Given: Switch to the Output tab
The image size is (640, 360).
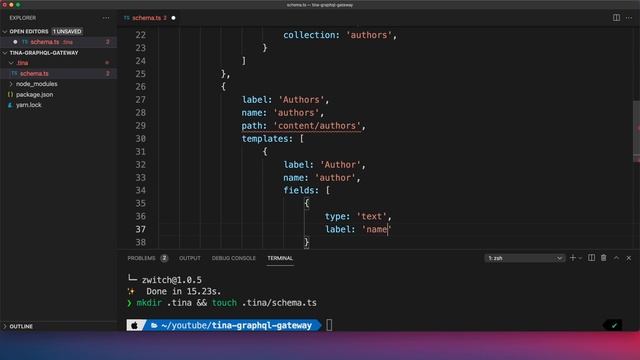Looking at the screenshot, I should point(190,258).
